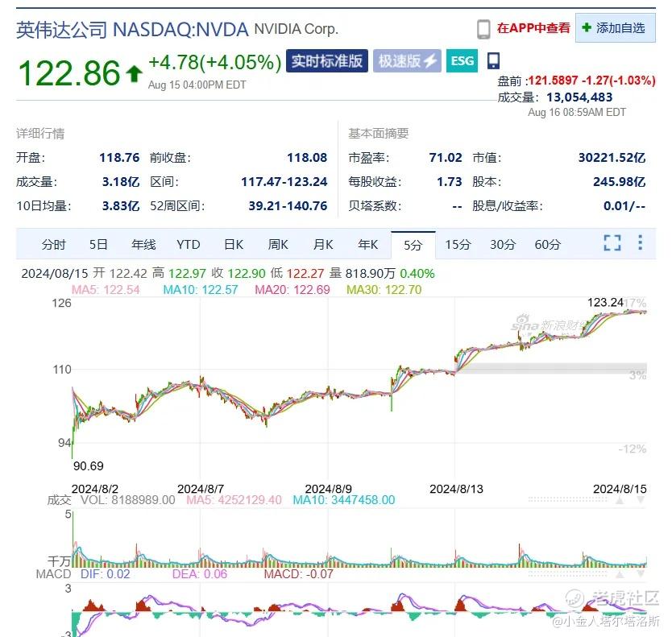Show the 月K candlestick tab
672x637 pixels.
[x=323, y=245]
